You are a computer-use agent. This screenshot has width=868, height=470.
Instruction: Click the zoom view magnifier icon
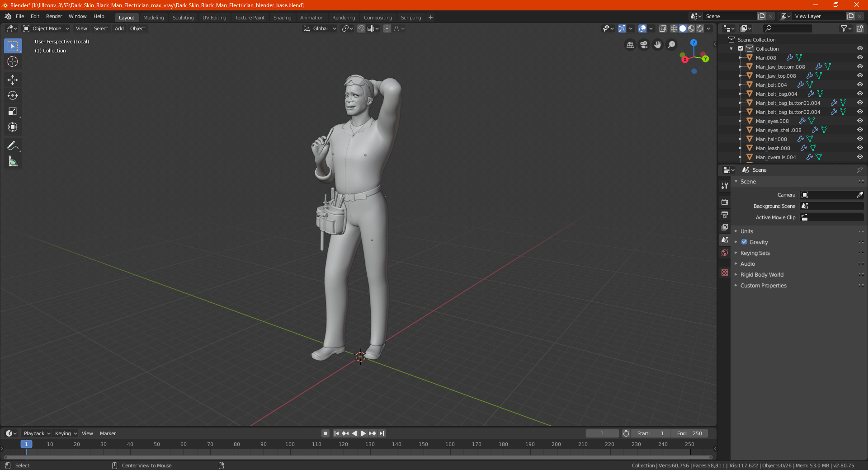coord(672,45)
